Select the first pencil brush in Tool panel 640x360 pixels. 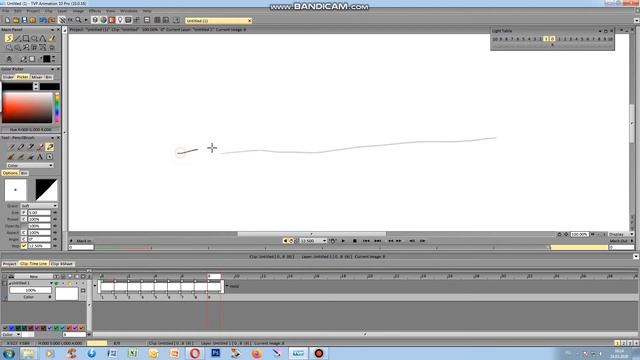point(11,147)
